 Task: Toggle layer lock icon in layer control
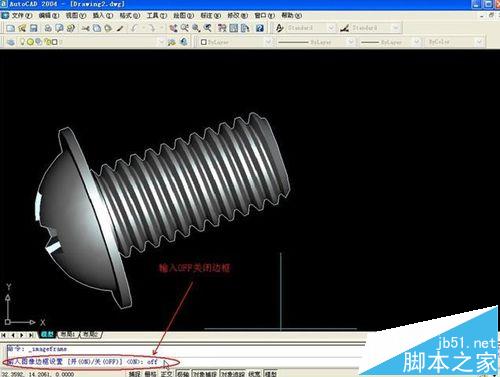point(47,42)
